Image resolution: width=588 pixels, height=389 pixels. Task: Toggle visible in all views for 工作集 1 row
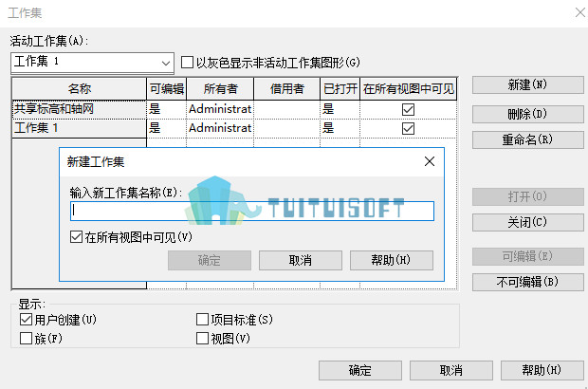coord(408,129)
